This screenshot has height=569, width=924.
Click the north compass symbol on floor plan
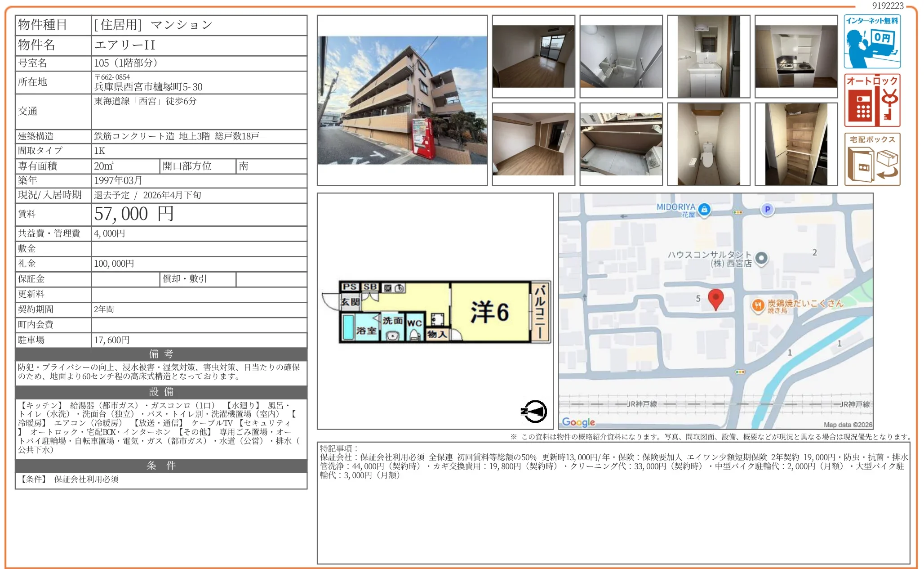coord(534,411)
